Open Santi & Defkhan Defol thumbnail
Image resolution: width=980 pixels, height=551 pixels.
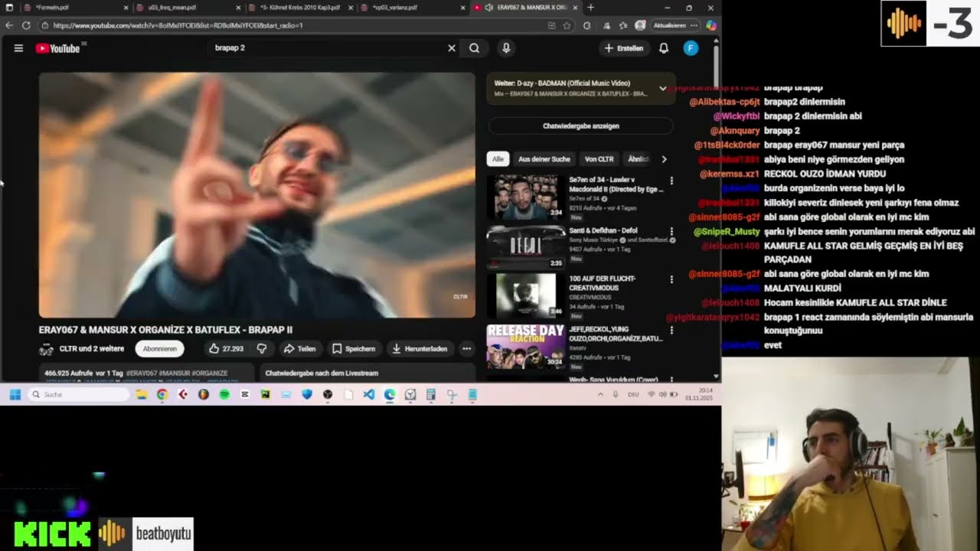[526, 246]
